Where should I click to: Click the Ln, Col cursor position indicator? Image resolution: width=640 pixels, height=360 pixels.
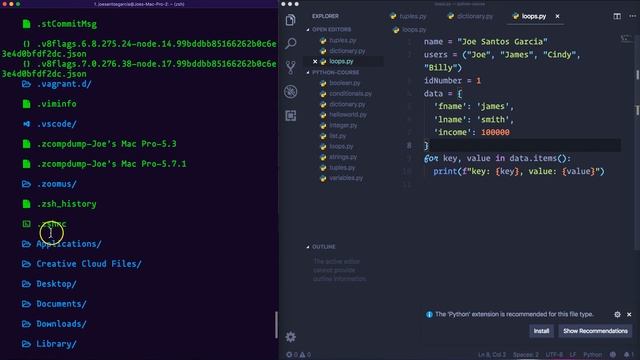click(x=492, y=354)
